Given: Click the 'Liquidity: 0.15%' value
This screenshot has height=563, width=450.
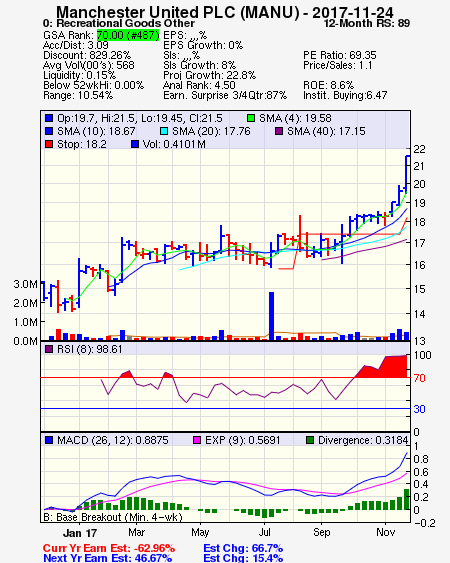Looking at the screenshot, I should pyautogui.click(x=79, y=75).
